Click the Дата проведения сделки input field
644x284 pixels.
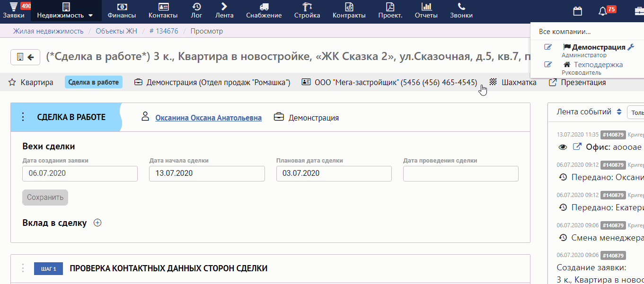click(x=461, y=173)
